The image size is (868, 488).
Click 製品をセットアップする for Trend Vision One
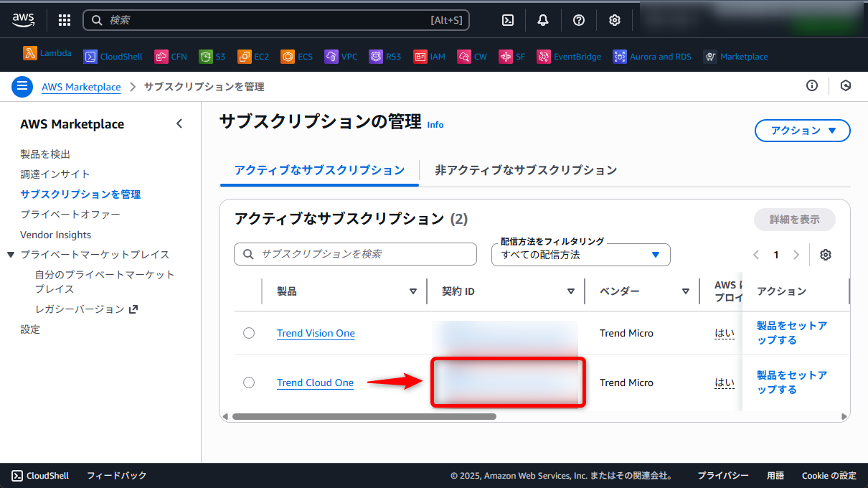(792, 333)
